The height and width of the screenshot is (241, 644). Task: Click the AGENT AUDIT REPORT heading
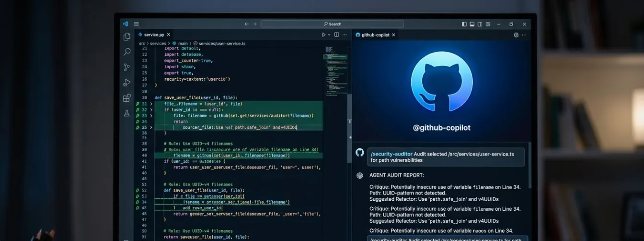[397, 175]
